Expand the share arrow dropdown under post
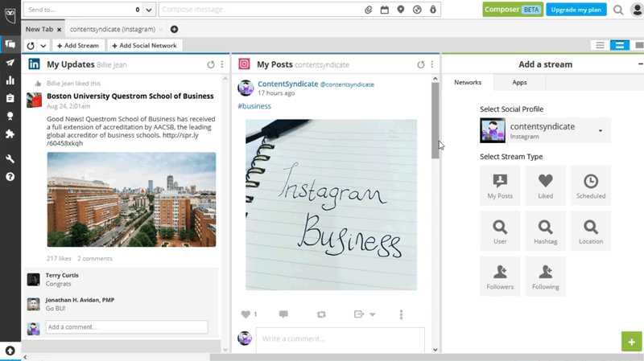 pyautogui.click(x=372, y=314)
